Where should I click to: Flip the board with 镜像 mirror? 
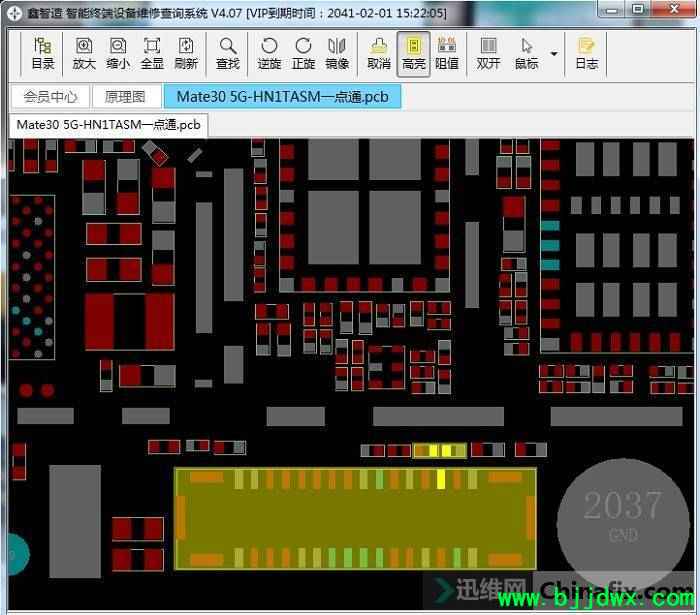[x=337, y=54]
